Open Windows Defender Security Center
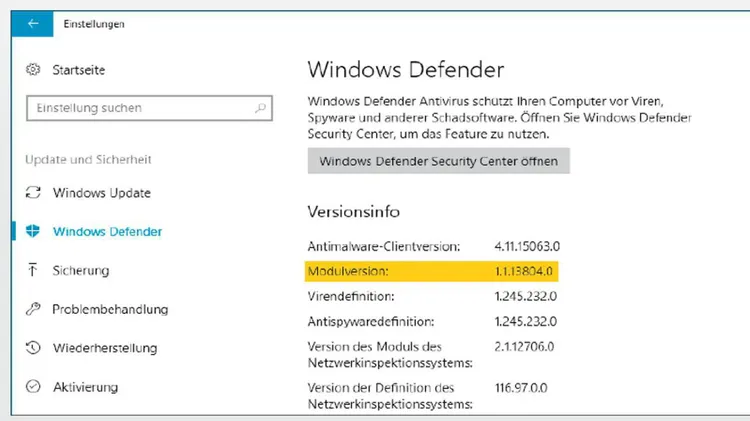The image size is (750, 421). [439, 161]
